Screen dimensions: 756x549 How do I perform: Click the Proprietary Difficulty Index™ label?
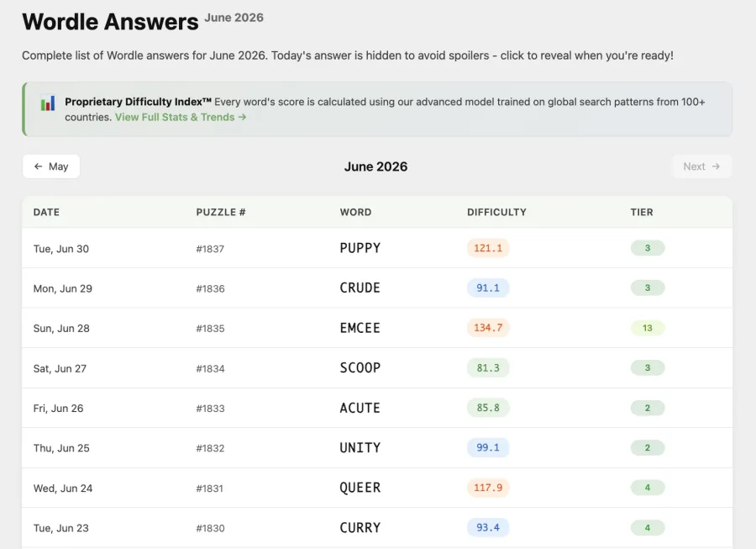click(x=139, y=102)
